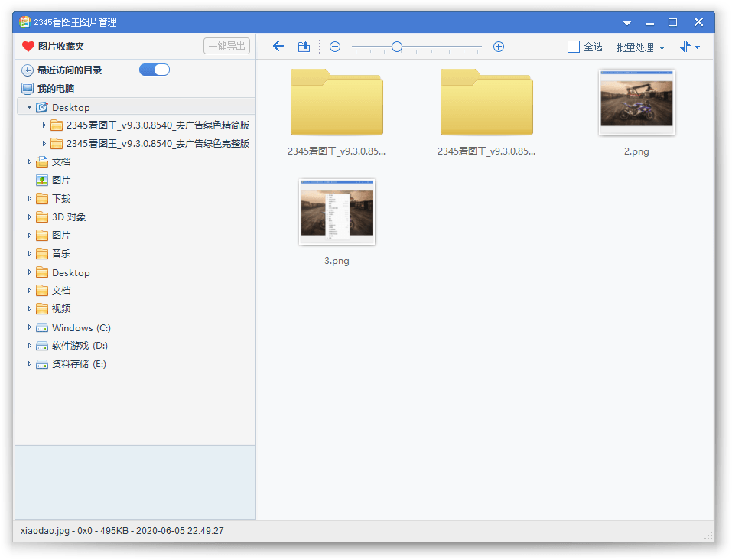This screenshot has height=560, width=732.
Task: Select 我的电脑 label in sidebar
Action: (x=56, y=88)
